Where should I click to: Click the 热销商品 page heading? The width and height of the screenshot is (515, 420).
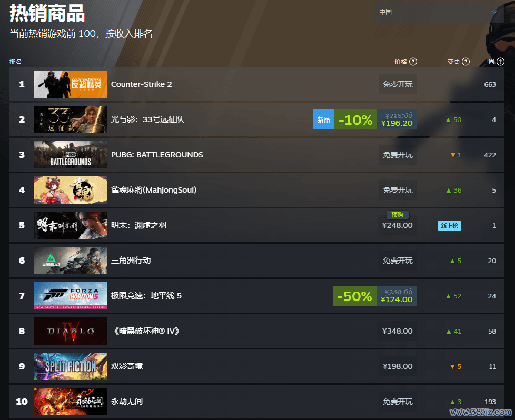coord(47,14)
